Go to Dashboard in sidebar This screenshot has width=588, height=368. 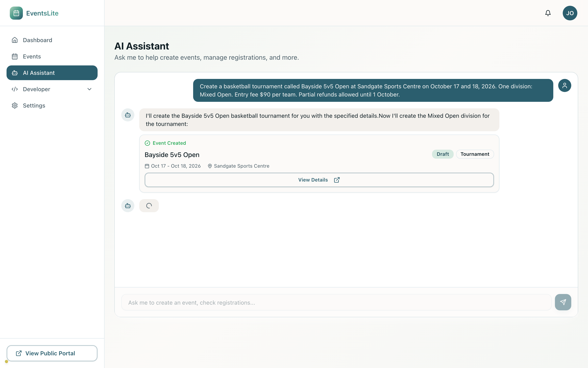[52, 40]
